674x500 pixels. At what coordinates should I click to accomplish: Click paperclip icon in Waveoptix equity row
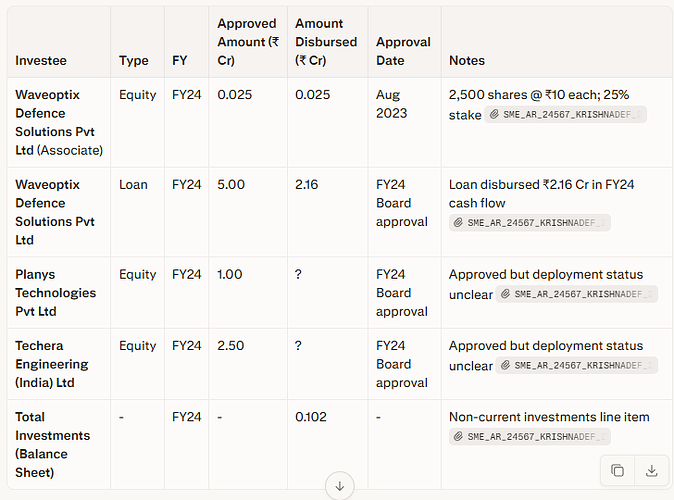tap(494, 114)
